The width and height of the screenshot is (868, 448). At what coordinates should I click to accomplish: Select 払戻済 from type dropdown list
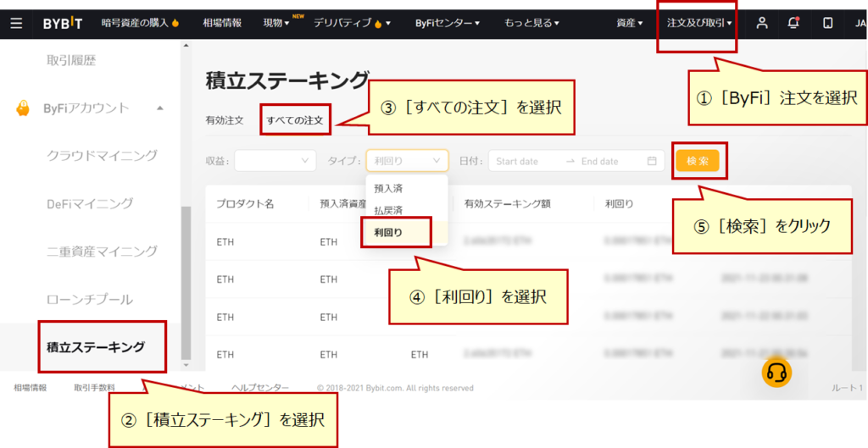pyautogui.click(x=407, y=211)
